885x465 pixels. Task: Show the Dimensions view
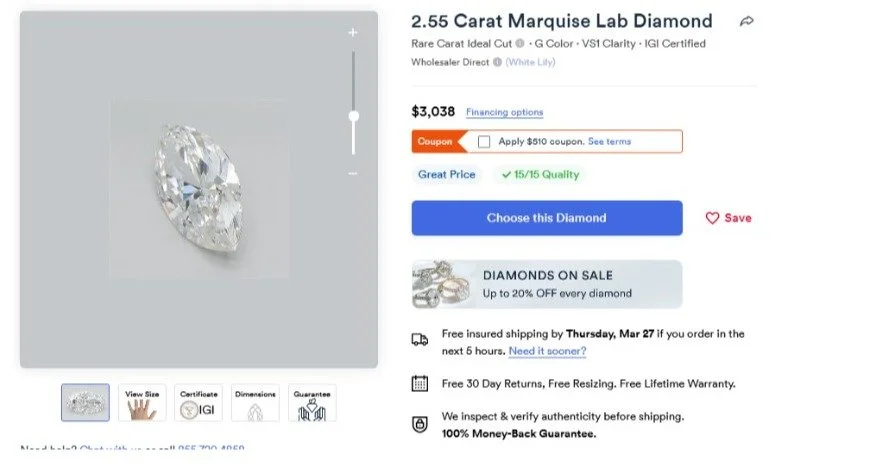coord(255,403)
